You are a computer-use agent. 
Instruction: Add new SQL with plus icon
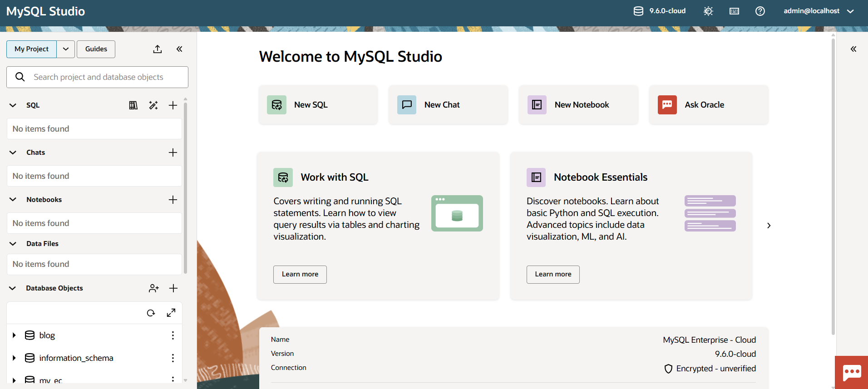pos(173,105)
